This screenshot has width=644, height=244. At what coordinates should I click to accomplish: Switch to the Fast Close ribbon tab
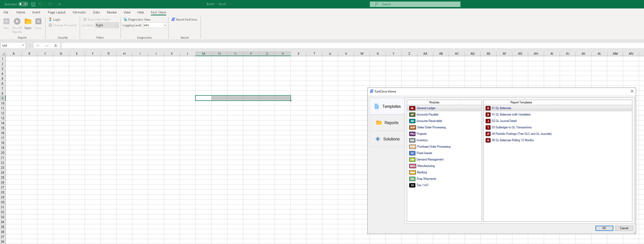pos(158,12)
